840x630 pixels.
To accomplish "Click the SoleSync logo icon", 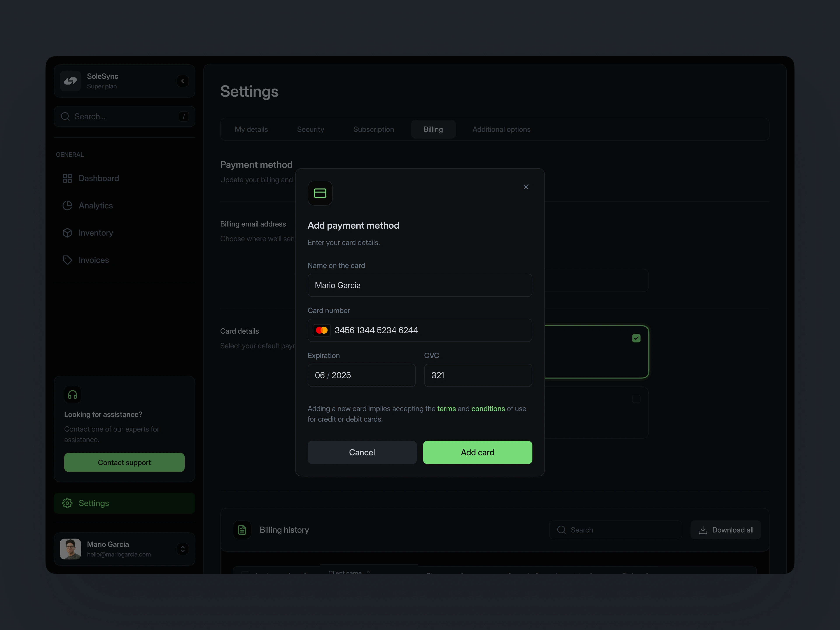I will coord(70,81).
